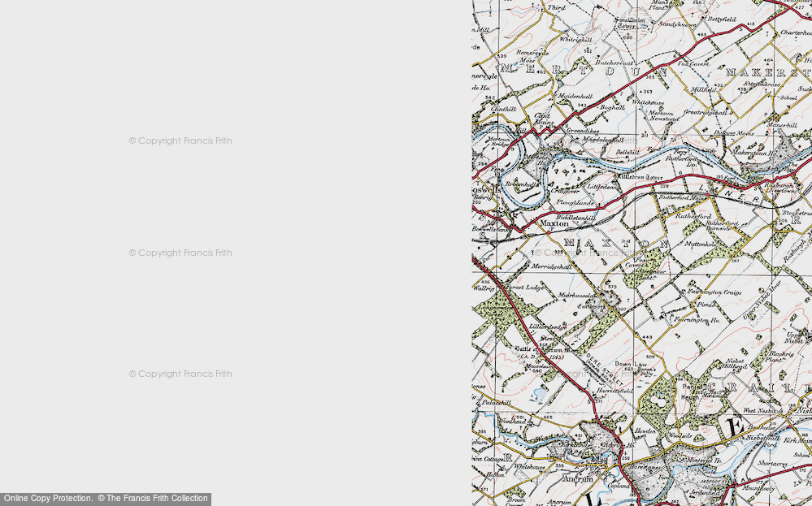Viewport: 812px width, 506px height.
Task: Click the DERE STREET road label
Action: [x=605, y=370]
